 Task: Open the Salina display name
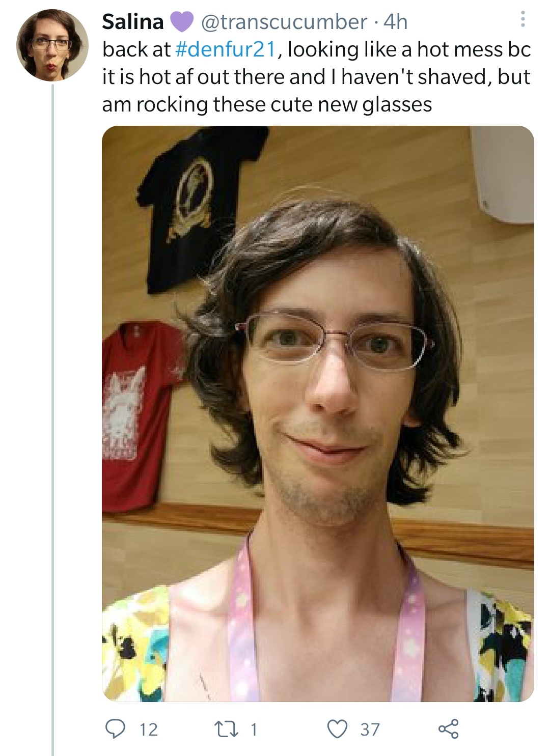coord(133,21)
